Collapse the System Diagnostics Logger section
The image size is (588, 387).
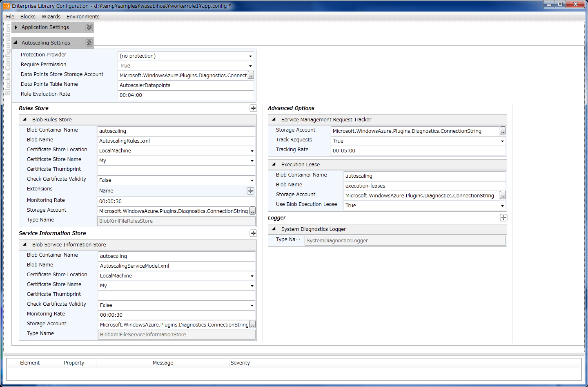pos(274,229)
